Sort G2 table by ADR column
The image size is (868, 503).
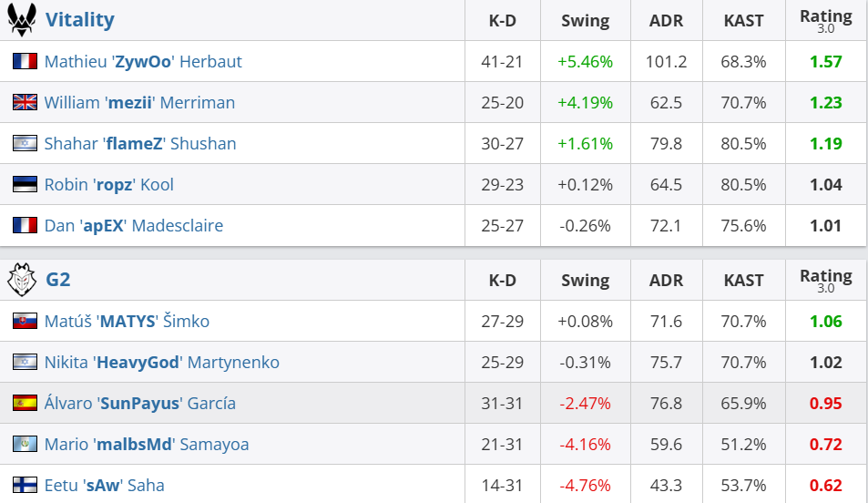tap(666, 280)
